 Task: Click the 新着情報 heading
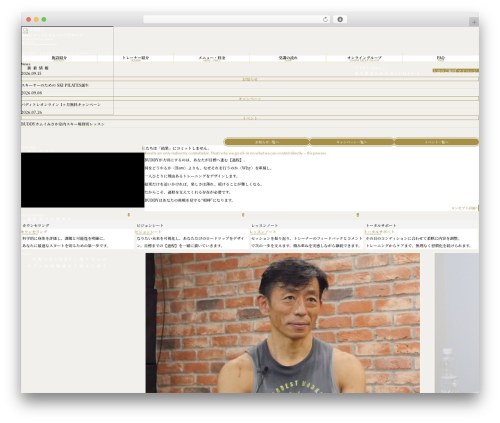pyautogui.click(x=38, y=68)
